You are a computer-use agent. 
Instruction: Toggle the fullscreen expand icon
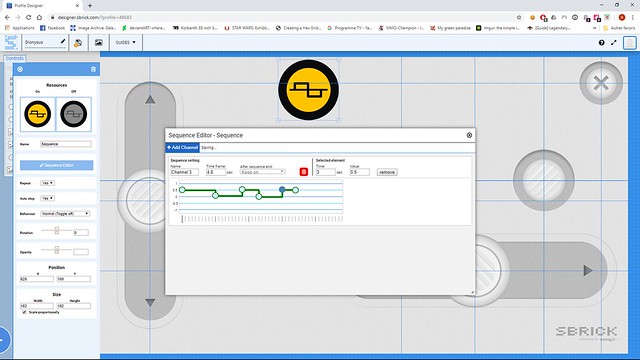coord(614,42)
